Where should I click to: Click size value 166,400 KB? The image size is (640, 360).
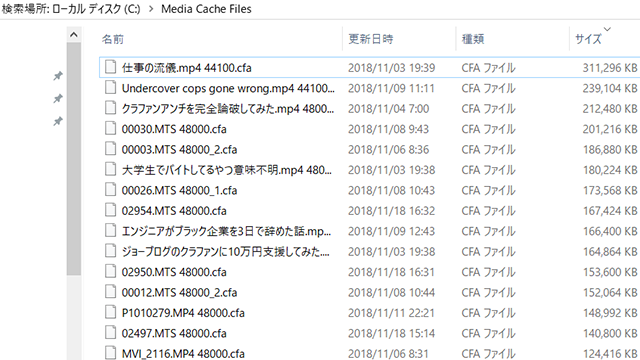610,231
